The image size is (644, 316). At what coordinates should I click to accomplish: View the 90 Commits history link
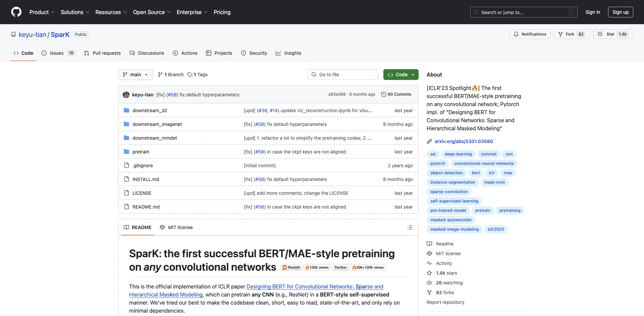pos(396,94)
